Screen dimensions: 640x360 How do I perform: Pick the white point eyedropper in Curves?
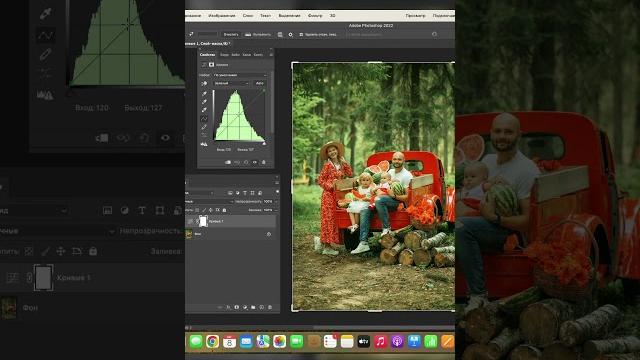coord(204,110)
